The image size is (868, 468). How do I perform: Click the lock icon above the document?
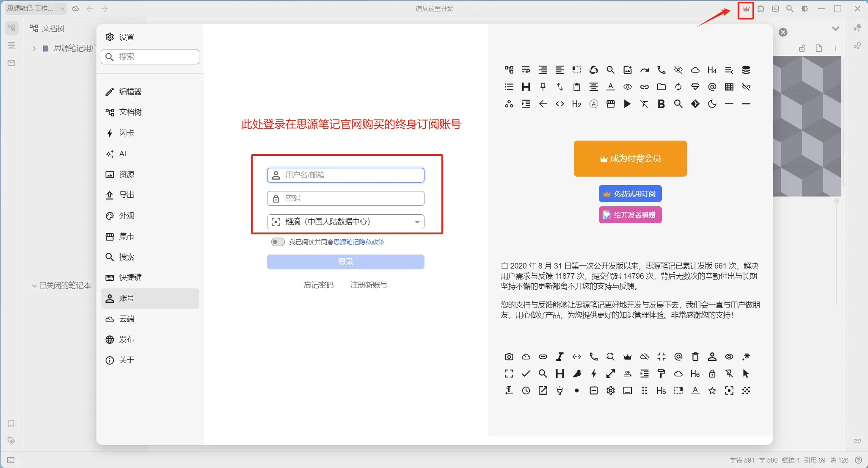802,48
